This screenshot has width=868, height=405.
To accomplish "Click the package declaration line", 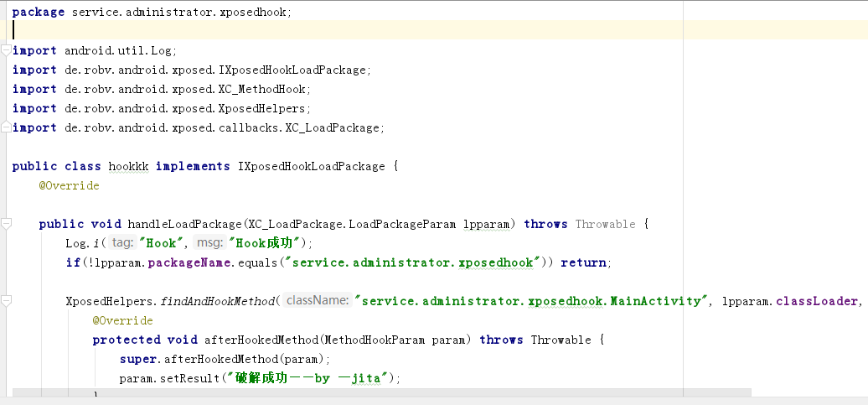I will click(152, 12).
